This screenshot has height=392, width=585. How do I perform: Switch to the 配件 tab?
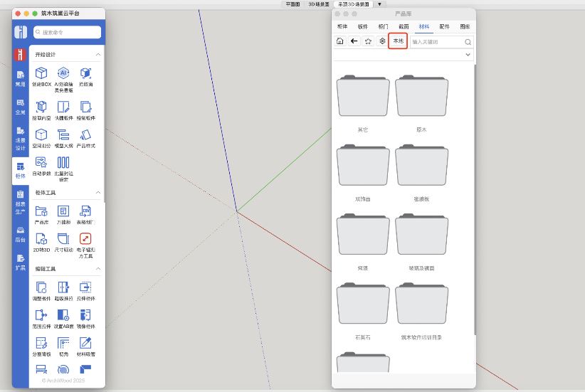tap(445, 26)
